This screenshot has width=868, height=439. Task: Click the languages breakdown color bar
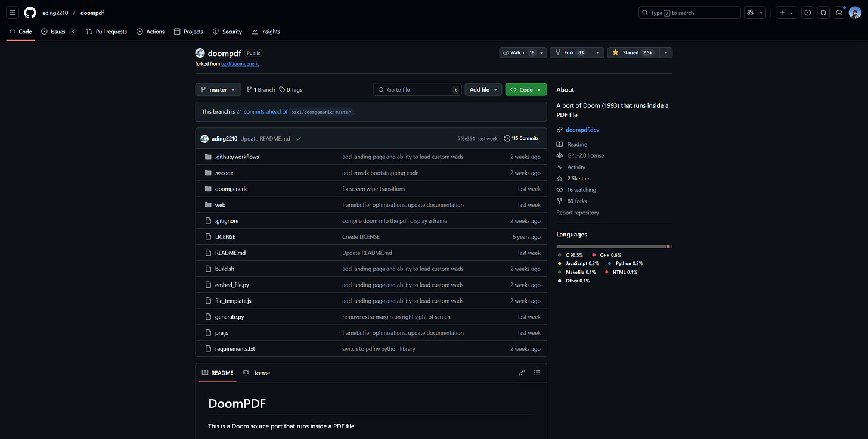pos(614,247)
